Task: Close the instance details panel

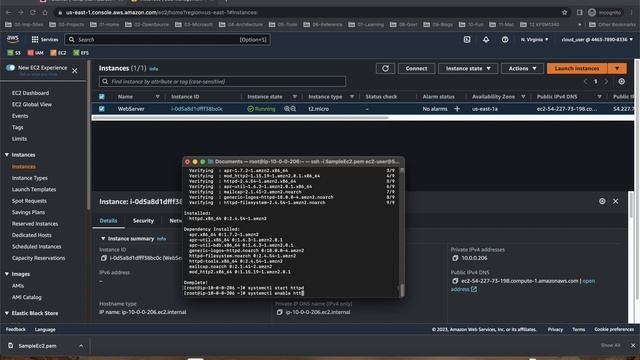Action: click(616, 201)
